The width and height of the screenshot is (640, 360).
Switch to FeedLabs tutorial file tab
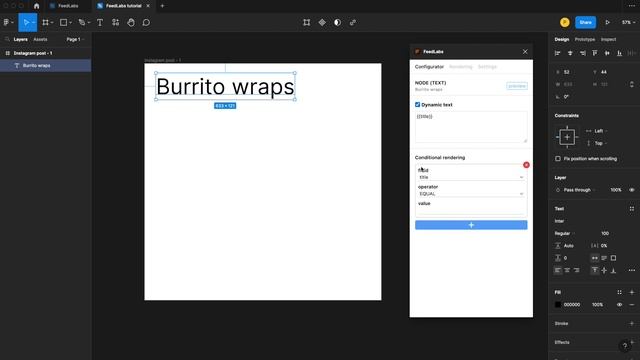[123, 6]
